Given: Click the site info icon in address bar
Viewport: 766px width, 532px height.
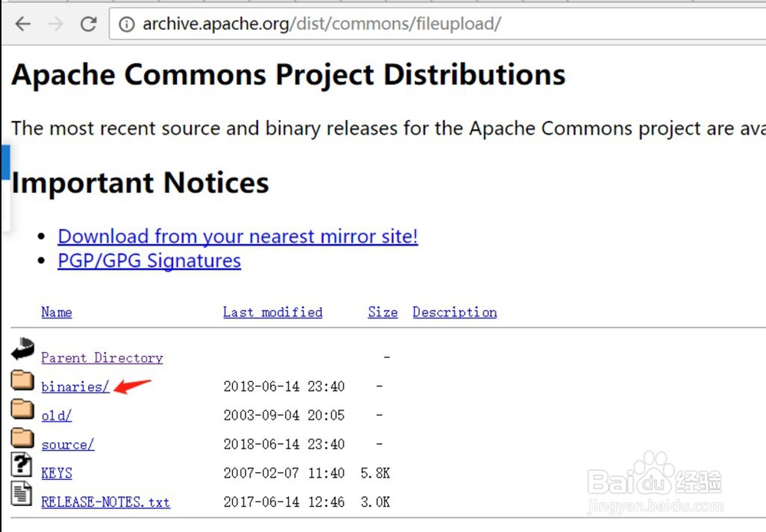Looking at the screenshot, I should (126, 24).
